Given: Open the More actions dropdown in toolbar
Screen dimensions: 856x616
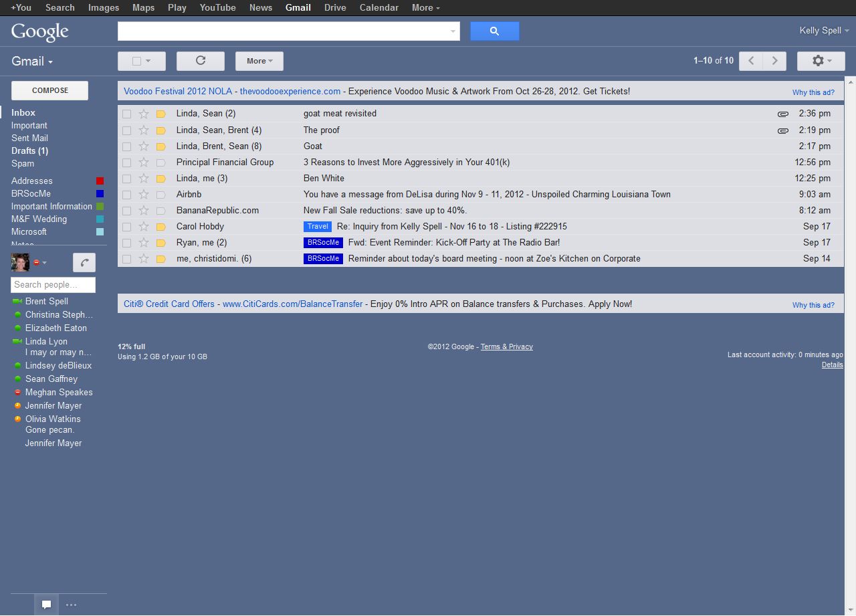Looking at the screenshot, I should [x=259, y=61].
